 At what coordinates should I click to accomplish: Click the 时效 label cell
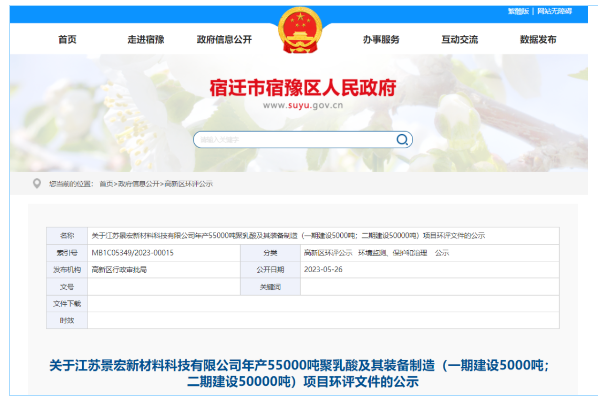point(67,320)
